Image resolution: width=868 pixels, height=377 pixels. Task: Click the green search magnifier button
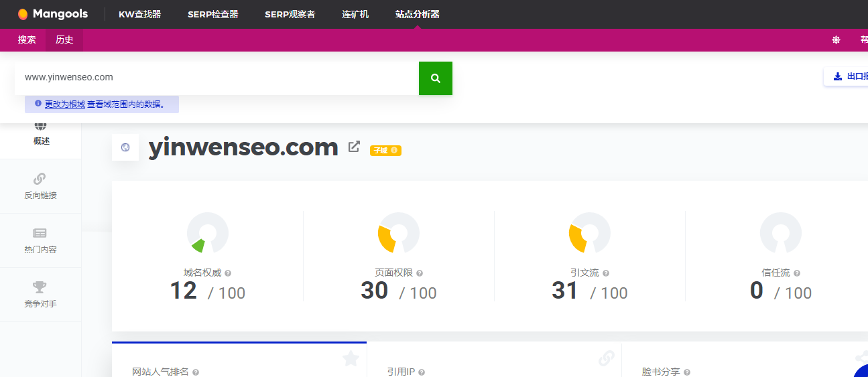436,78
